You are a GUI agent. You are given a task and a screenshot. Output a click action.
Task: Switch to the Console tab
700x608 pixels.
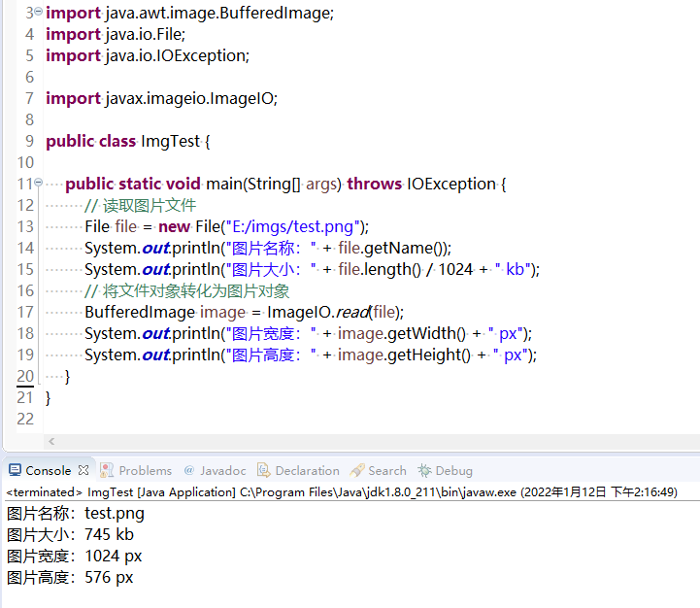click(x=49, y=470)
